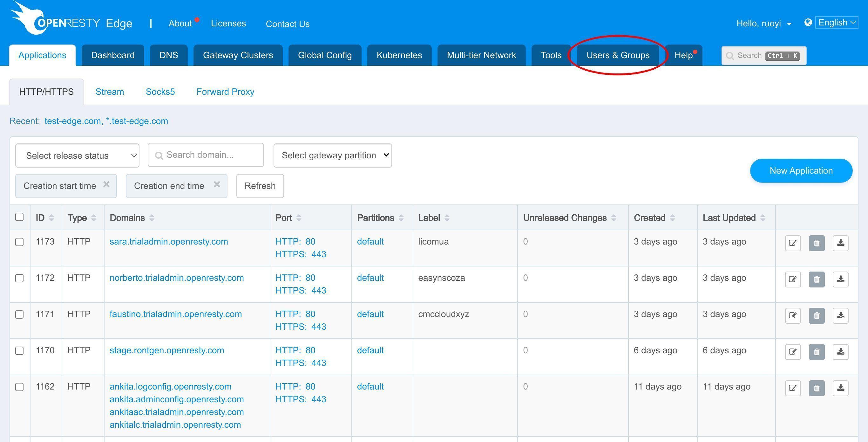The width and height of the screenshot is (868, 442).
Task: Open the Users & Groups tab
Action: pyautogui.click(x=618, y=55)
